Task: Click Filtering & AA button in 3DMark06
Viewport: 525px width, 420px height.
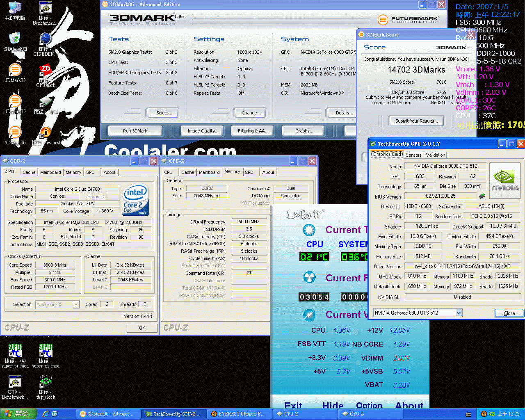Action: pyautogui.click(x=253, y=131)
